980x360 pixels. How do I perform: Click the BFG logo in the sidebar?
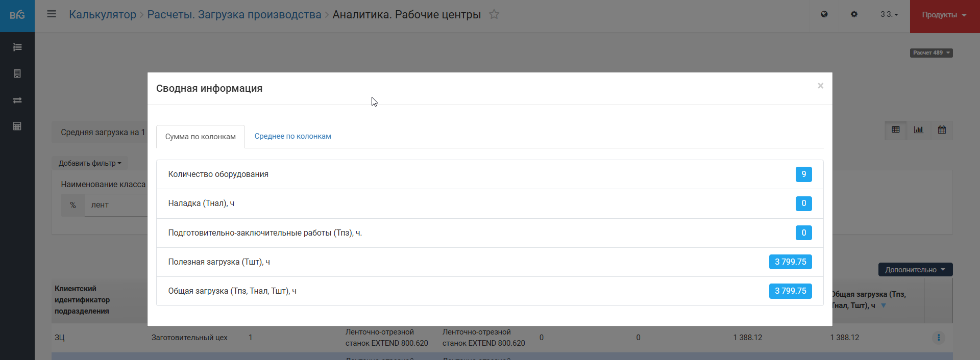17,15
